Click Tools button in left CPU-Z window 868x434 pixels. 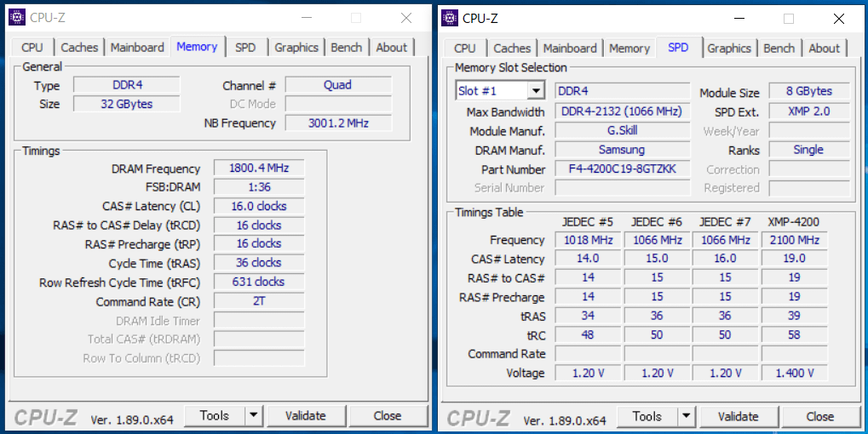pos(215,415)
